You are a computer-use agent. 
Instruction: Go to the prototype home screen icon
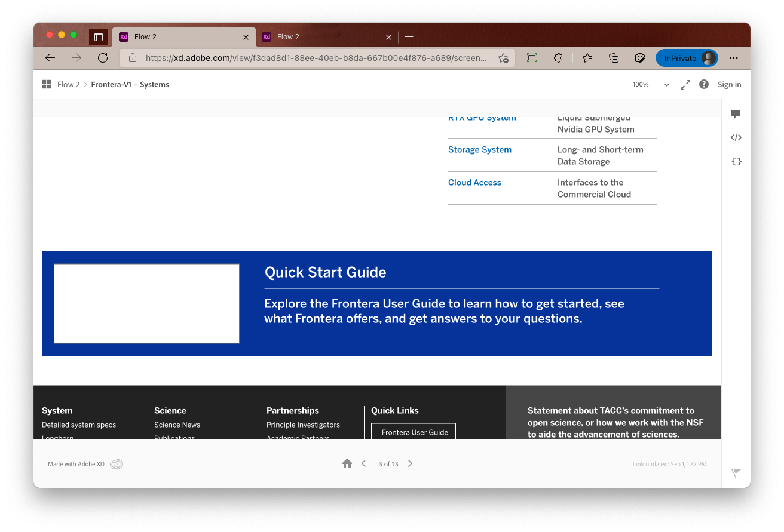click(347, 463)
